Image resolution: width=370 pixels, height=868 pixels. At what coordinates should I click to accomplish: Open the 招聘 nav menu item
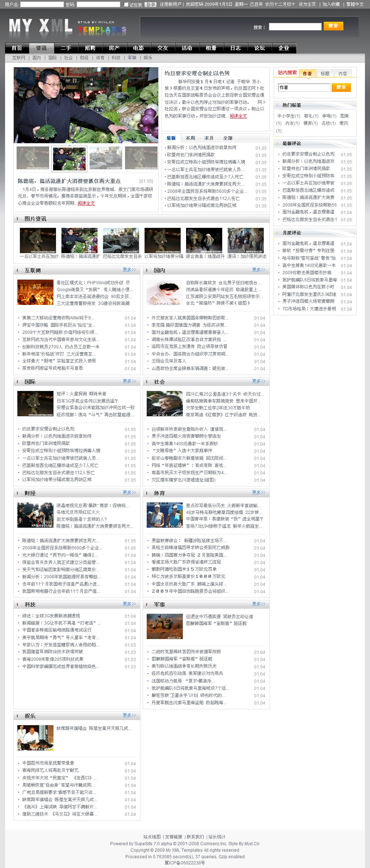[90, 48]
